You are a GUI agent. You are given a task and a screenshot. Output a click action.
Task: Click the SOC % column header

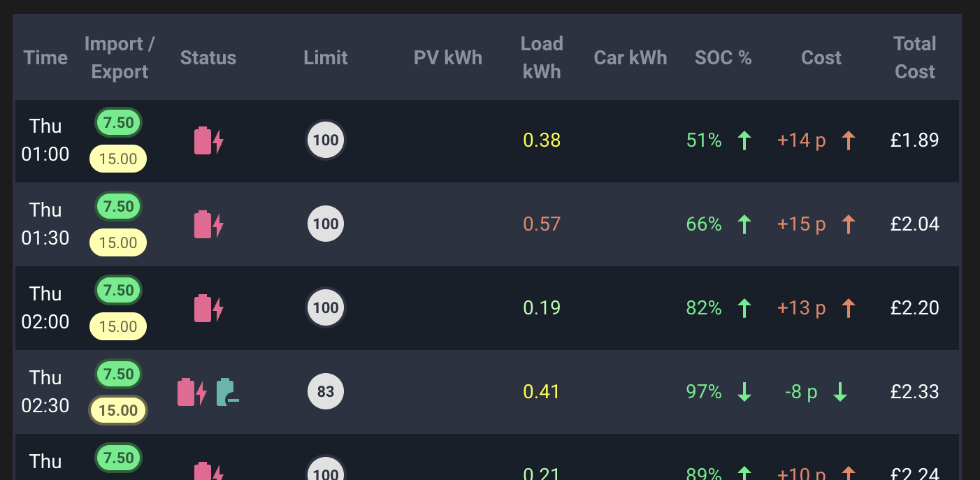click(723, 57)
